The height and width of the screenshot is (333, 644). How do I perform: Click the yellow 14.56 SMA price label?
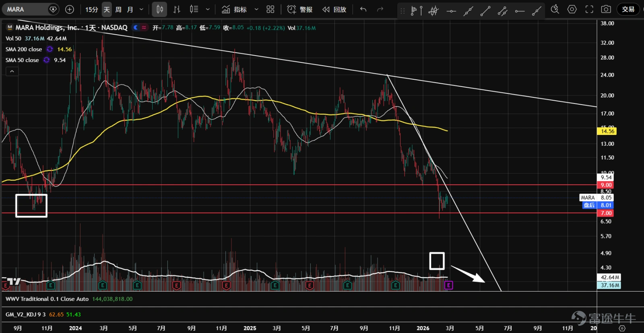pyautogui.click(x=607, y=131)
